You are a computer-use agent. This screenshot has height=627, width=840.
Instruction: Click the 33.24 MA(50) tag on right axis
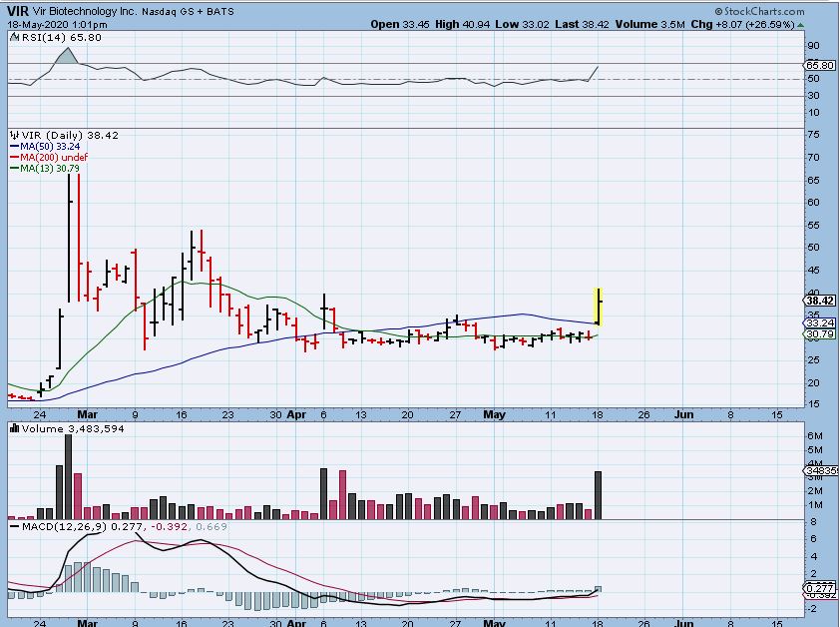(820, 322)
